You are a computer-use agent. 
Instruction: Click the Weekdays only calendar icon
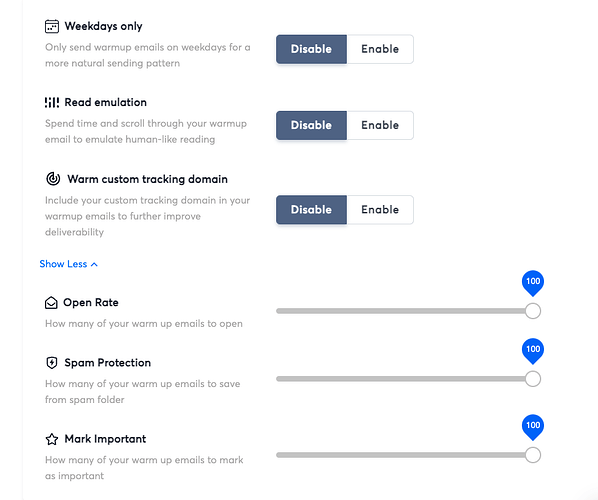[x=52, y=26]
